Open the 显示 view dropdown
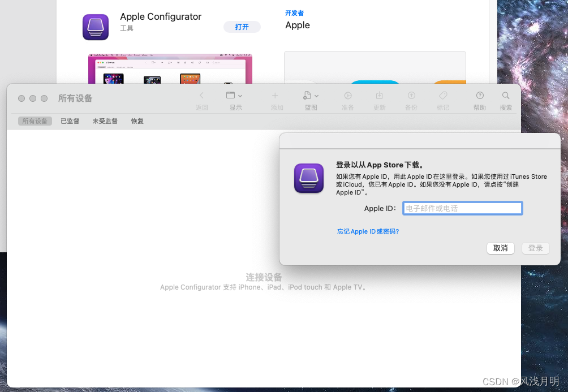Viewport: 568px width, 392px height. [x=234, y=96]
